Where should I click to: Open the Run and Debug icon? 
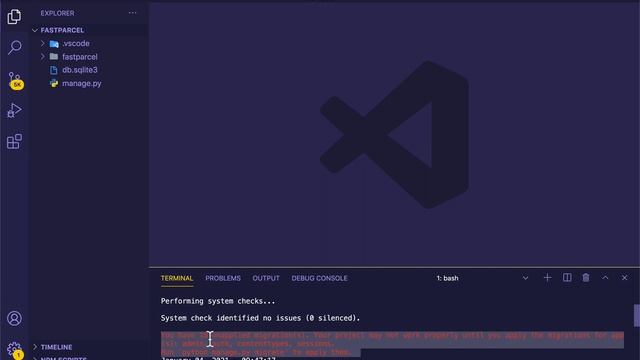click(14, 111)
